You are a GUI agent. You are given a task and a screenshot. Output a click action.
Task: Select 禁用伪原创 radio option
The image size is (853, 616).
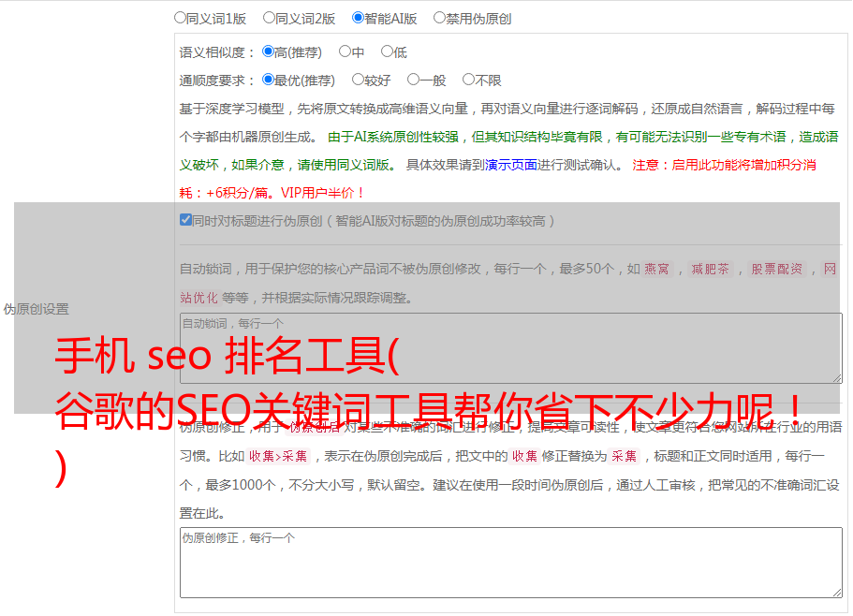(439, 18)
